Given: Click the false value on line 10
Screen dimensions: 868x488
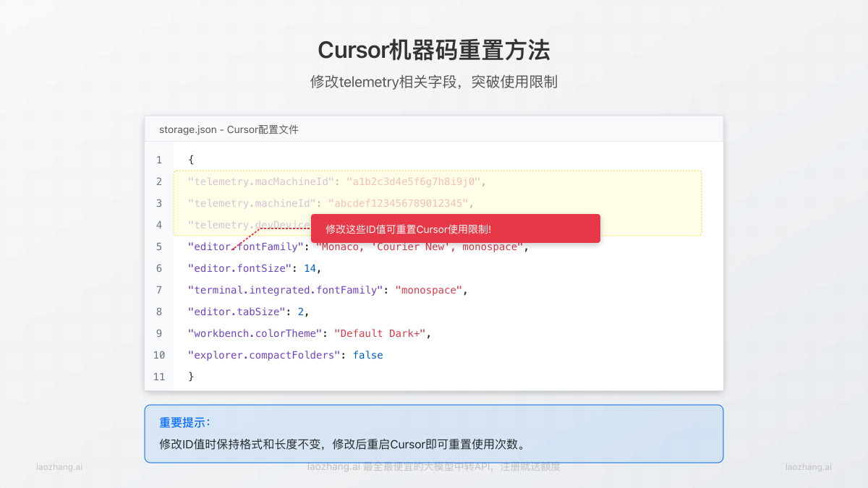Looking at the screenshot, I should coord(368,355).
